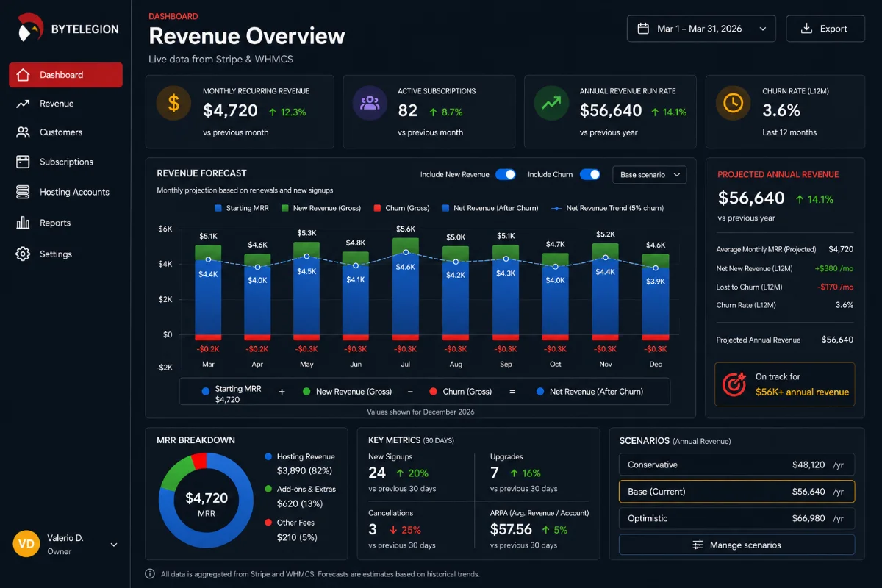
Task: Toggle the Include New Revenue switch
Action: pos(506,175)
